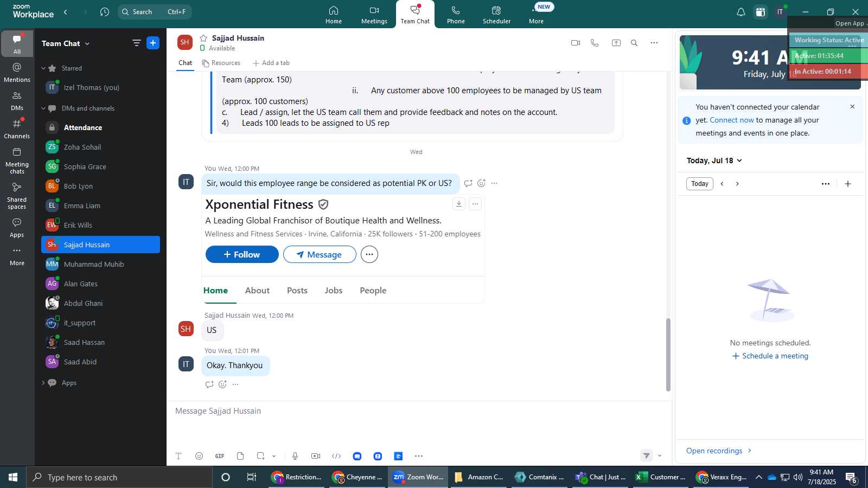The image size is (868, 488).
Task: Open the Windows Start menu
Action: coord(13,477)
